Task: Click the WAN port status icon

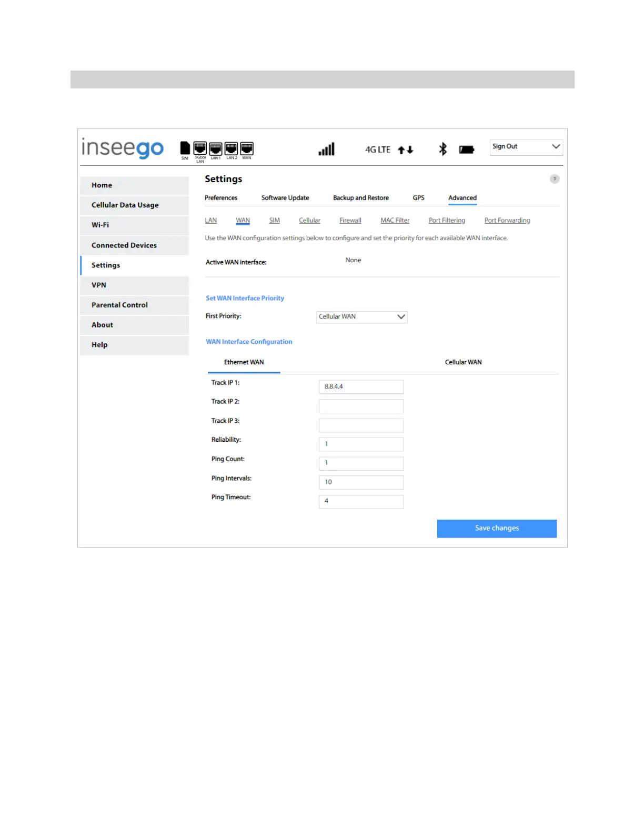Action: 247,148
